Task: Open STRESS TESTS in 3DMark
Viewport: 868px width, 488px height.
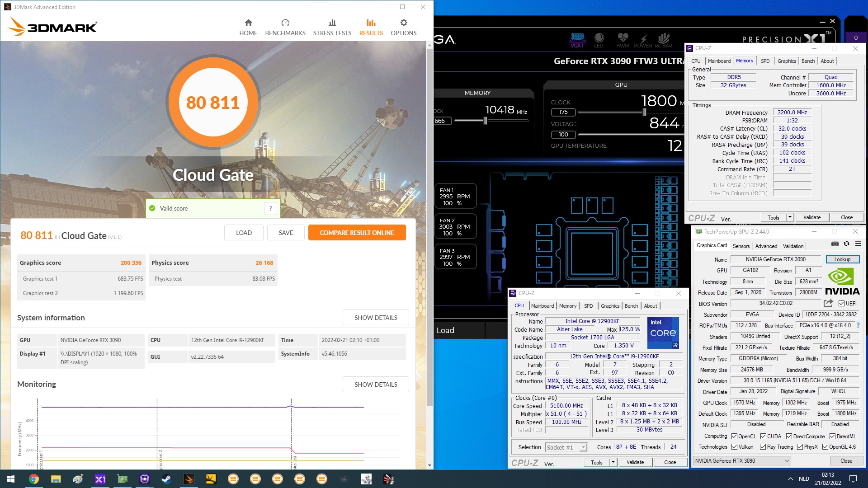Action: (x=332, y=28)
